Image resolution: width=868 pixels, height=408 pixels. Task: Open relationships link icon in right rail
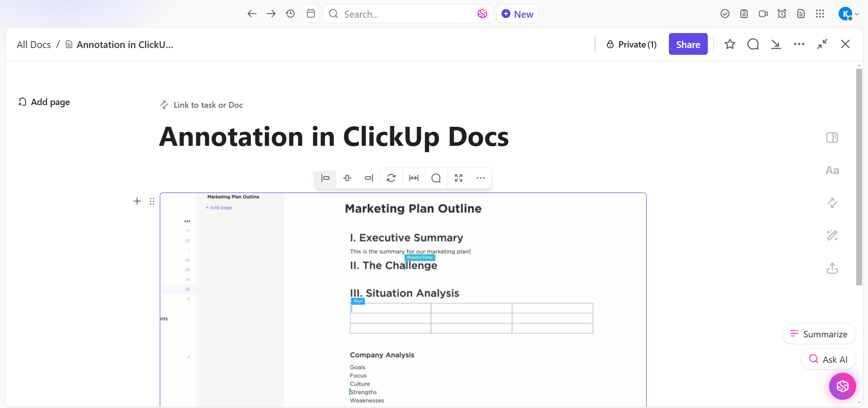click(832, 203)
